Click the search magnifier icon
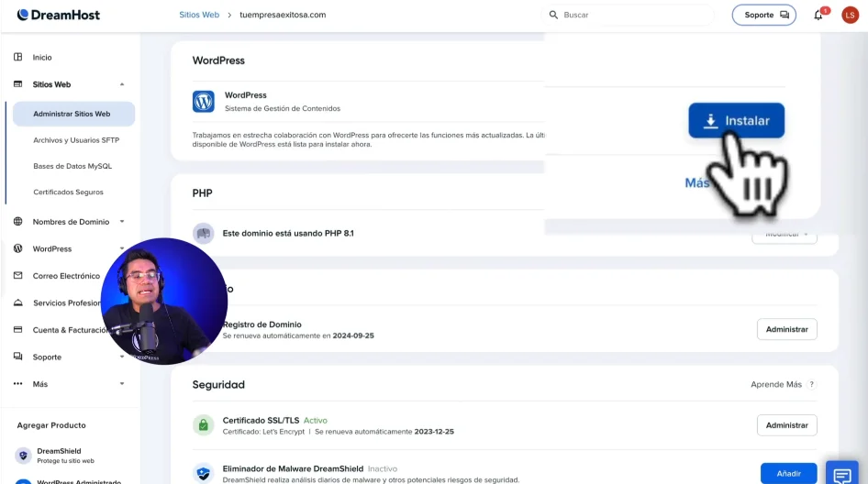This screenshot has height=484, width=868. pyautogui.click(x=553, y=15)
